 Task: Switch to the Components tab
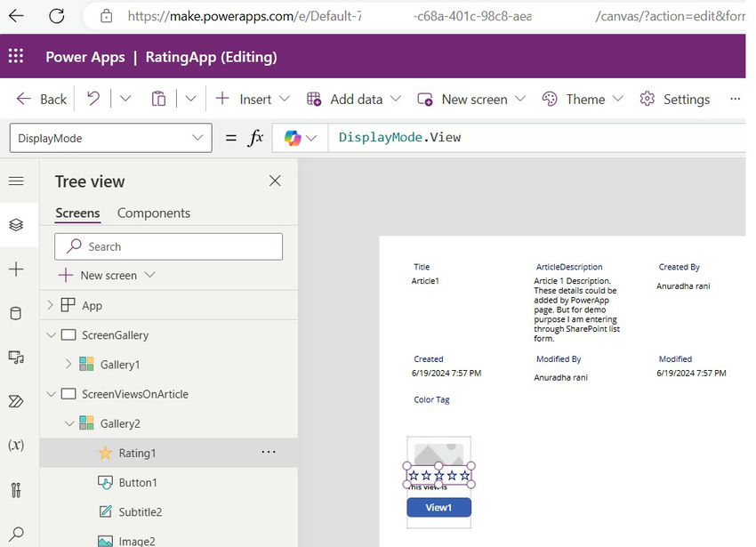pos(154,213)
